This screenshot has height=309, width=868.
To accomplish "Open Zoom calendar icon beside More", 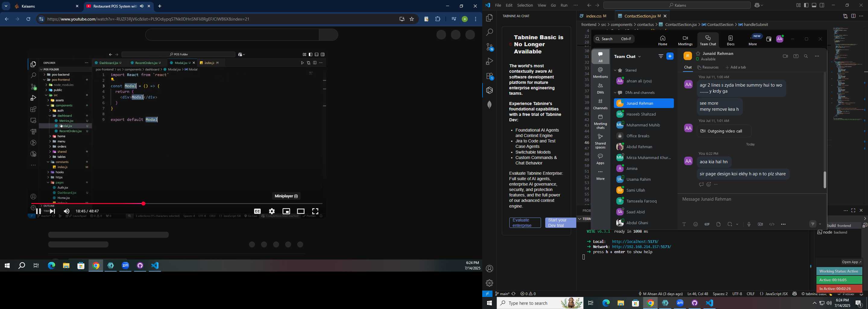I will coord(769,39).
